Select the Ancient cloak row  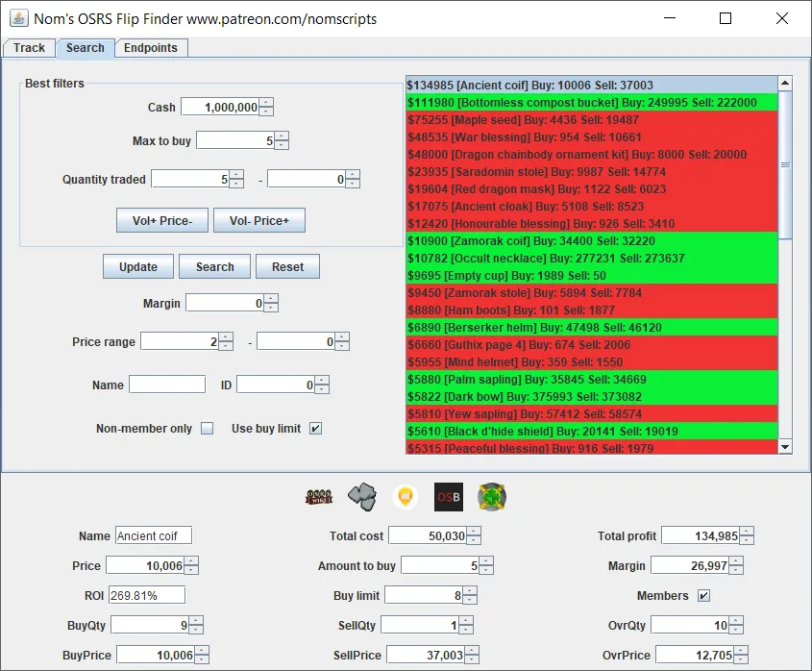592,207
